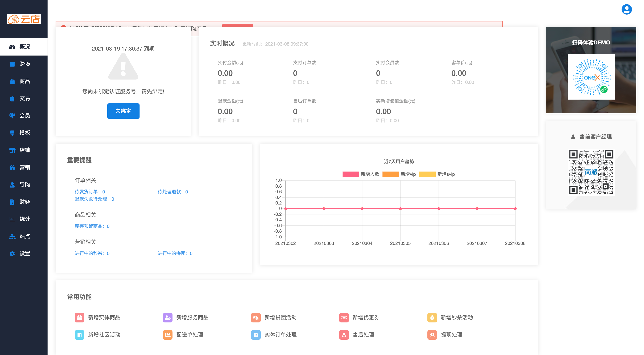Screen dimensions: 644x355
Task: Toggle the 新增人数 legend swatch
Action: (351, 174)
